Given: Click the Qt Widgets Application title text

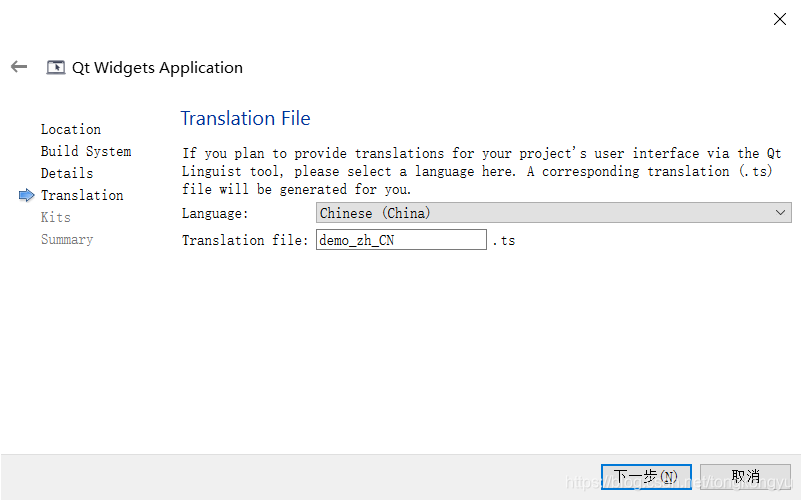Looking at the screenshot, I should pyautogui.click(x=158, y=67).
